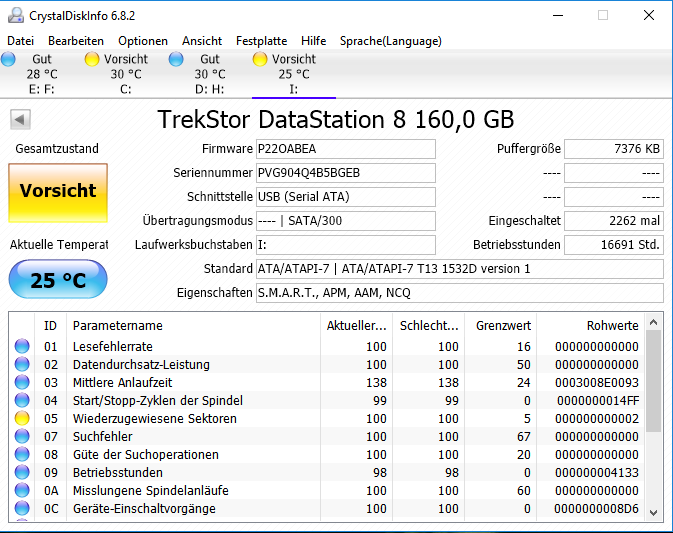Screen dimensions: 673x533
Task: Click status orb of Start/Stopp-Zyklen row
Action: click(22, 400)
